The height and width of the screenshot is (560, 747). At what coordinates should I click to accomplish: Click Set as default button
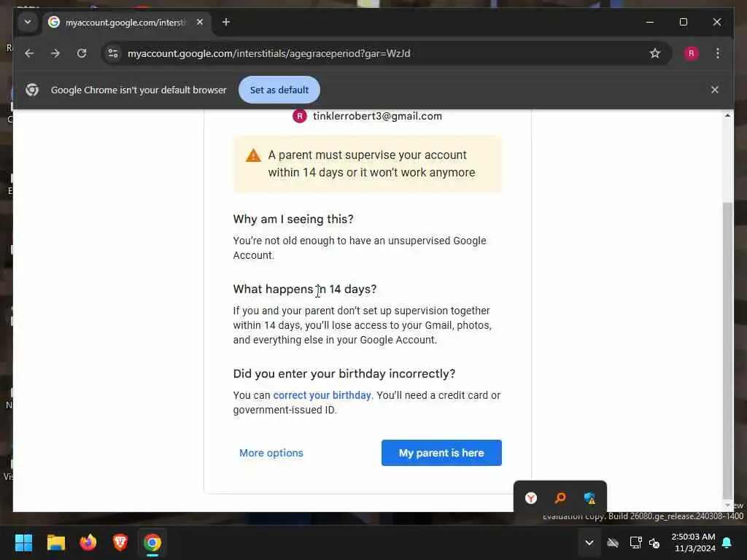(279, 90)
